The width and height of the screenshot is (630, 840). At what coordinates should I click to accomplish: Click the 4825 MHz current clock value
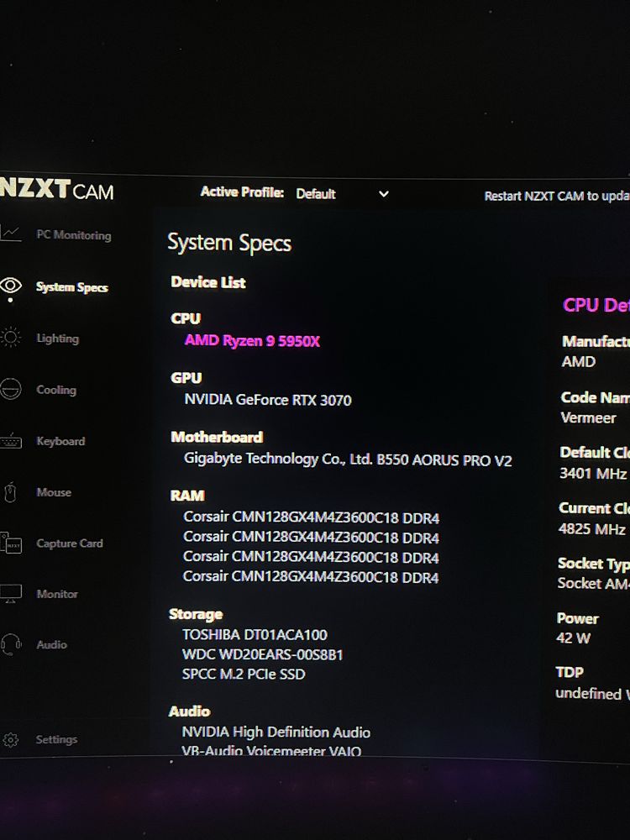pos(591,529)
